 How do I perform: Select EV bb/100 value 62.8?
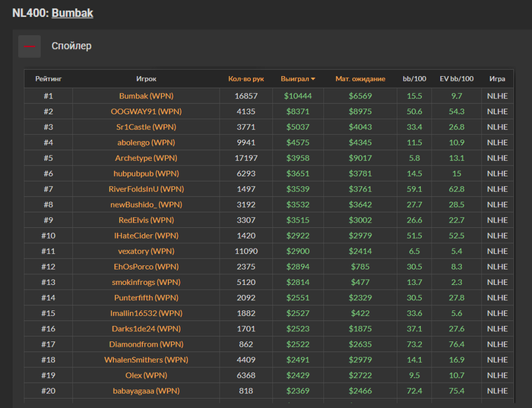click(x=457, y=189)
